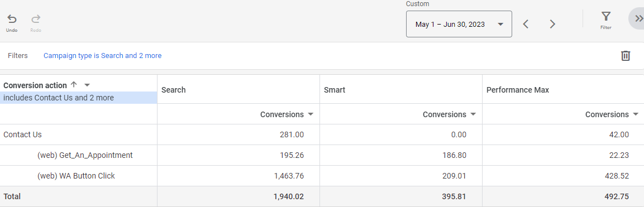Select the (web) WA Button Click row
644x207 pixels.
[76, 176]
